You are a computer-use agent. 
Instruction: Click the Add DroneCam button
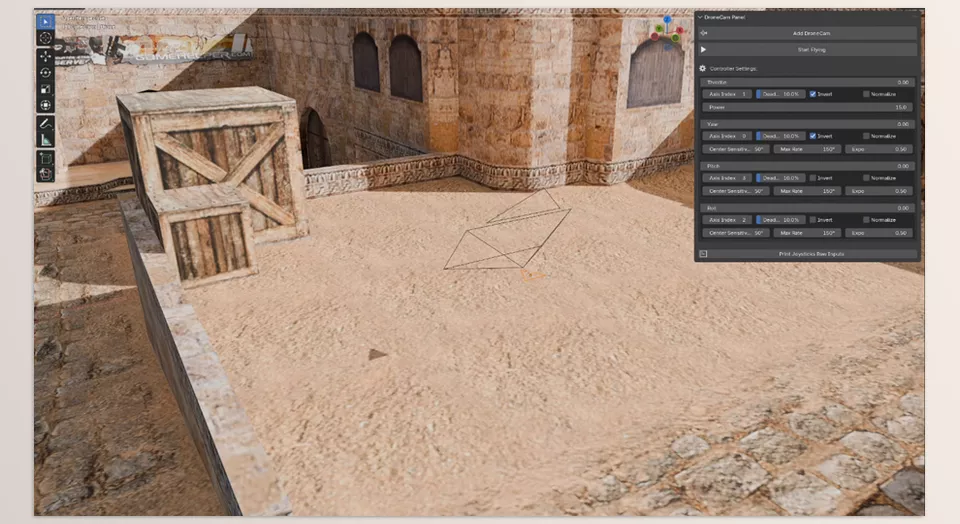(x=808, y=33)
